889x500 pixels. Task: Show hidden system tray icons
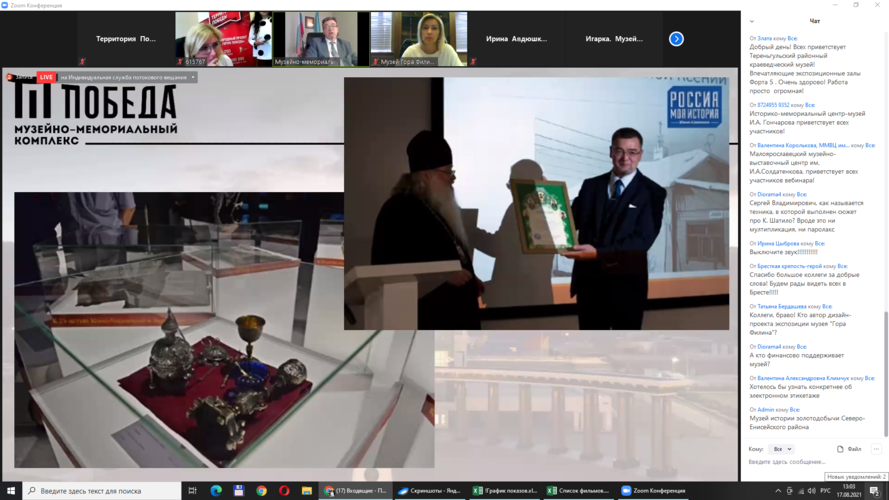coord(778,491)
